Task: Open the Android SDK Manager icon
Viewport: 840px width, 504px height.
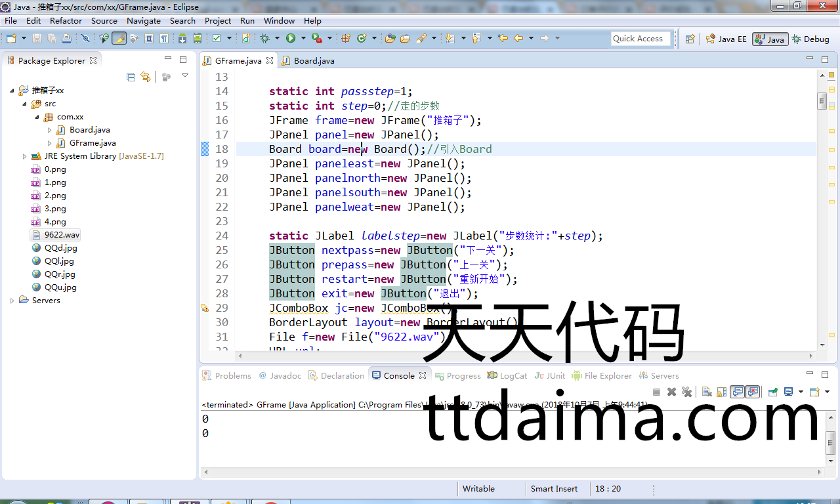Action: pos(182,39)
